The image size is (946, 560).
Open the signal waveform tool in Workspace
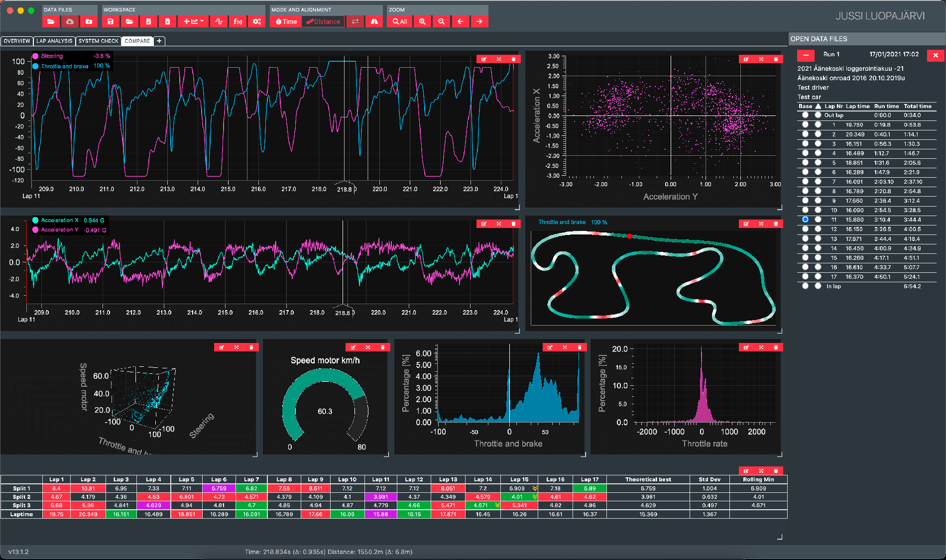pyautogui.click(x=219, y=21)
